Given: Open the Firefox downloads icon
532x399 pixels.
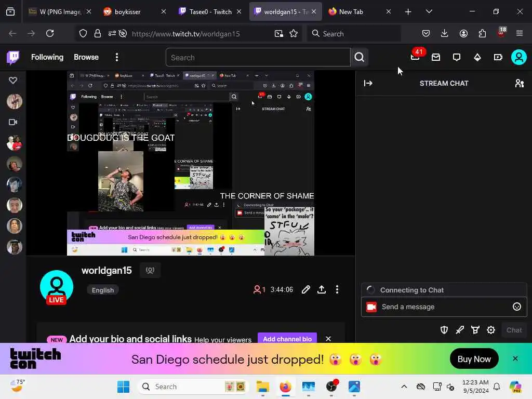Looking at the screenshot, I should (445, 33).
